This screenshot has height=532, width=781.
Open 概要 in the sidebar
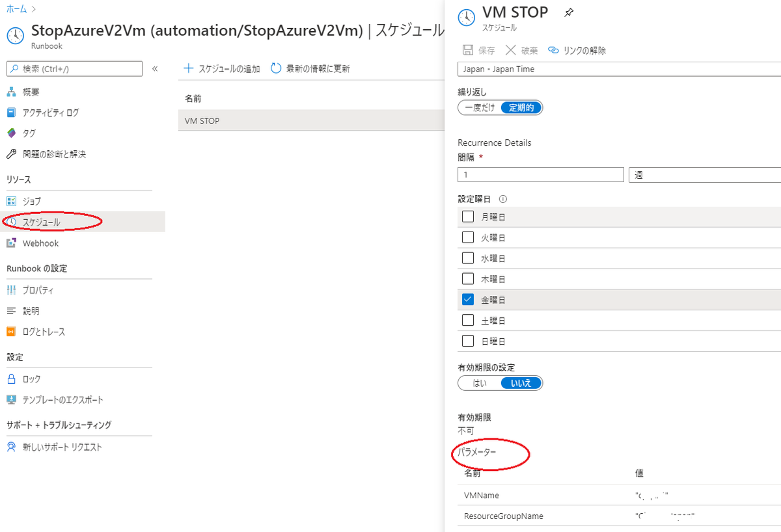(31, 92)
